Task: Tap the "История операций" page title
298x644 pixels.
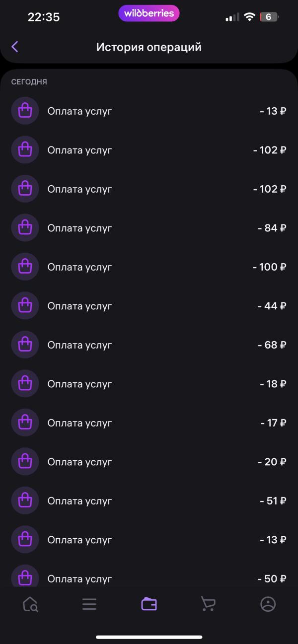Action: point(149,47)
